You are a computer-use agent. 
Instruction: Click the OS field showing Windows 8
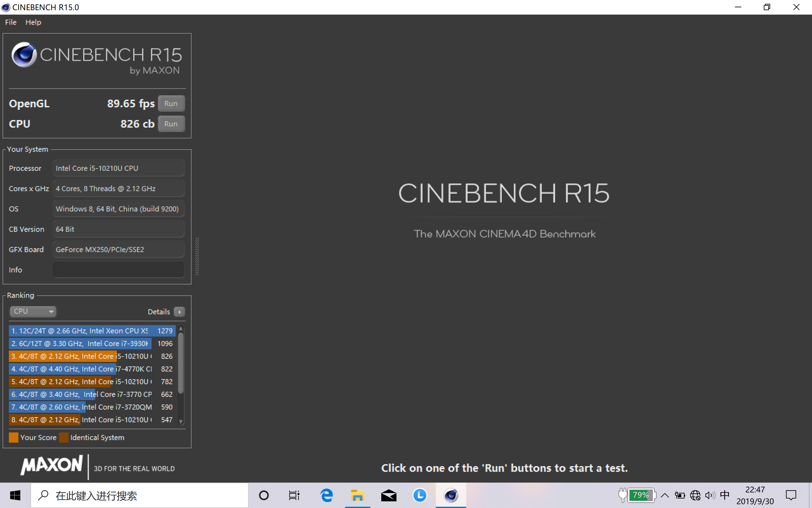[118, 209]
